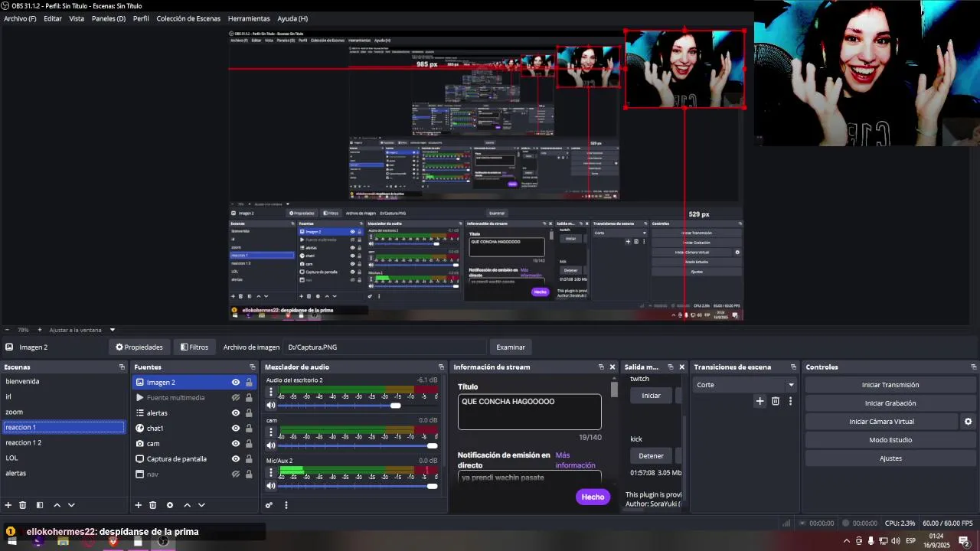This screenshot has width=980, height=551.
Task: Adjust Audio del escritorio 2 volume slider
Action: click(x=396, y=406)
